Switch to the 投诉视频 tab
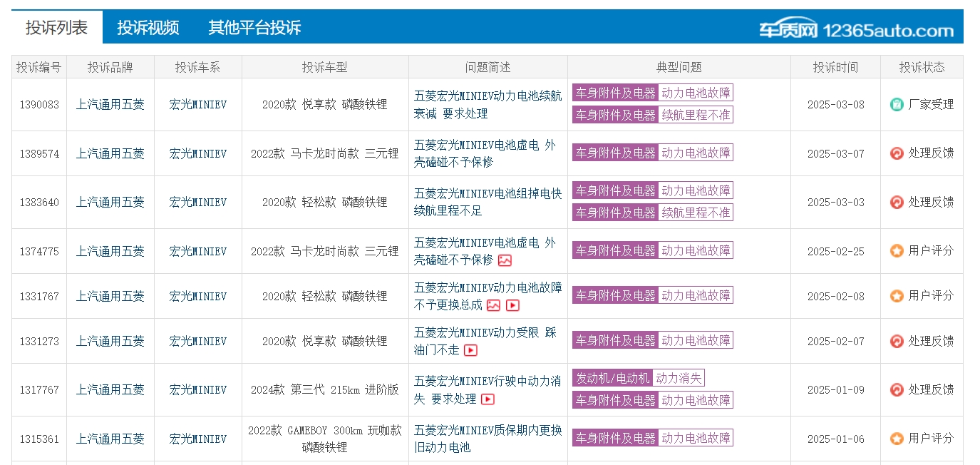The height and width of the screenshot is (465, 980). (148, 28)
